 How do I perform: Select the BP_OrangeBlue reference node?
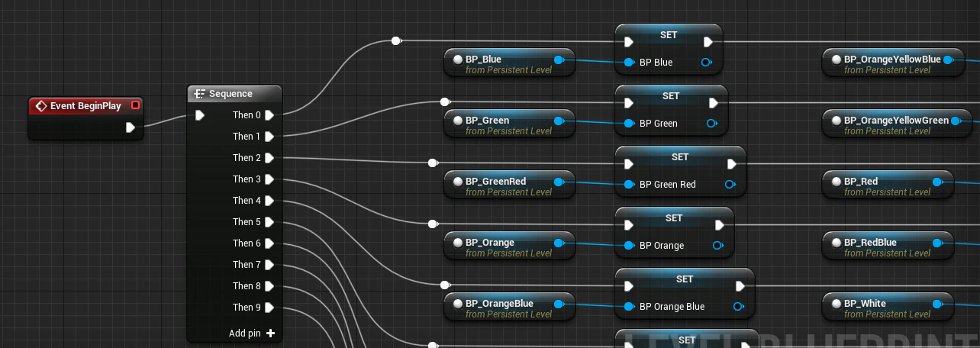(x=509, y=307)
